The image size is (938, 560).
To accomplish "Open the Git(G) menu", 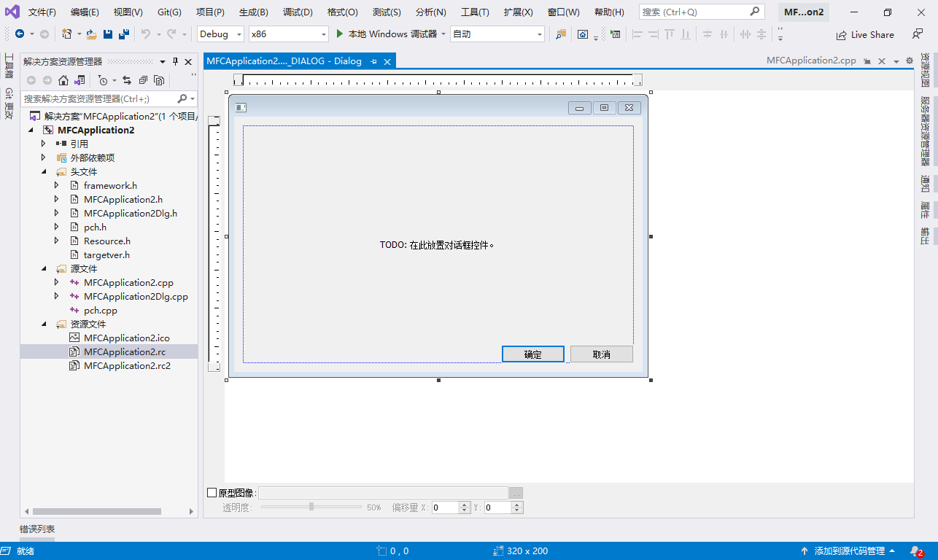I will coord(169,12).
